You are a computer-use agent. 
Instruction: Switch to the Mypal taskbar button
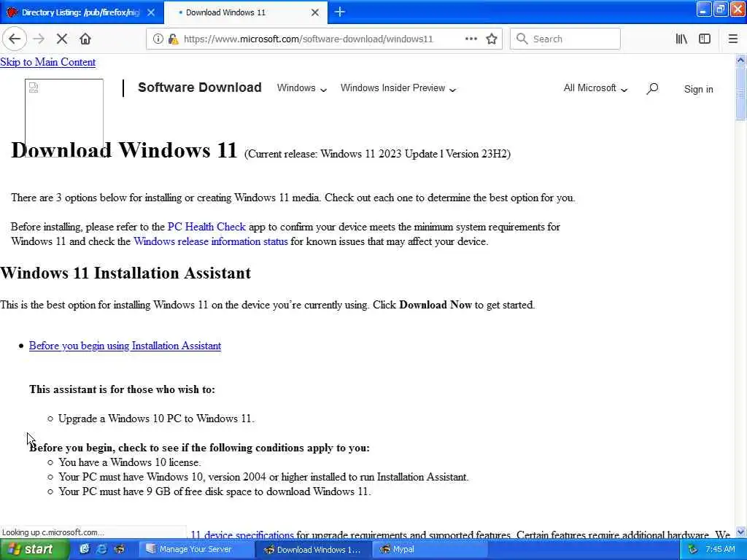point(430,549)
